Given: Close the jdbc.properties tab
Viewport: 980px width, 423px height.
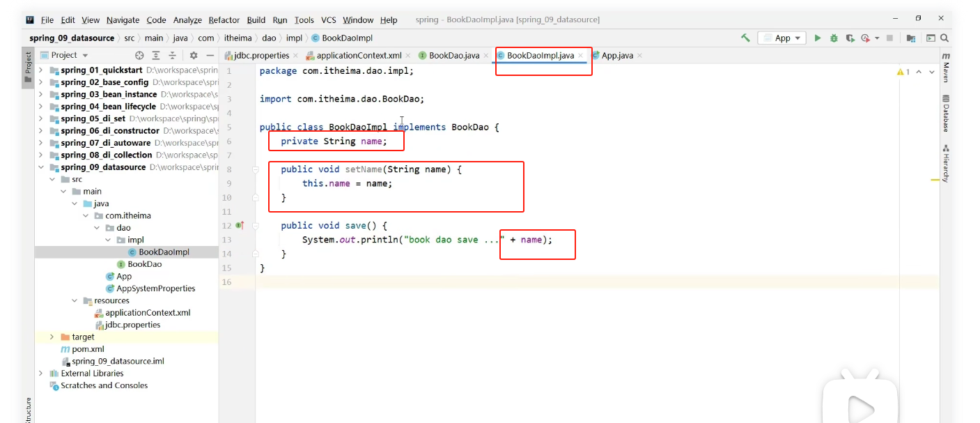Looking at the screenshot, I should [296, 56].
